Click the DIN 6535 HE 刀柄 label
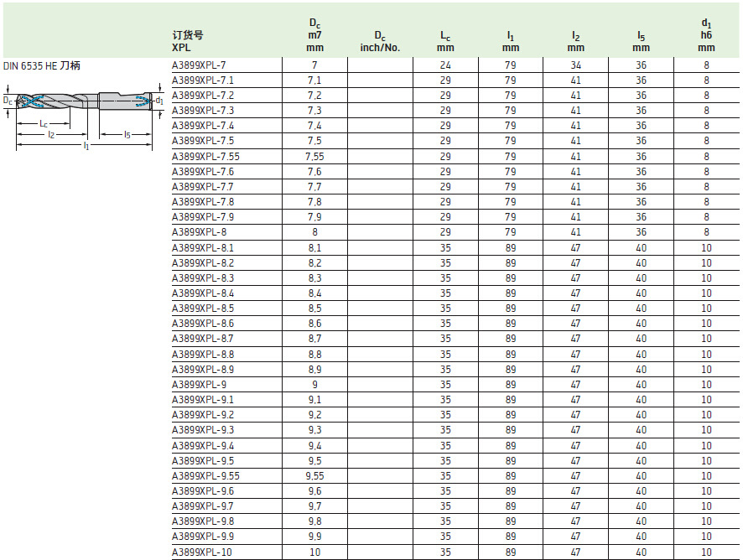743x560 pixels. coord(42,66)
